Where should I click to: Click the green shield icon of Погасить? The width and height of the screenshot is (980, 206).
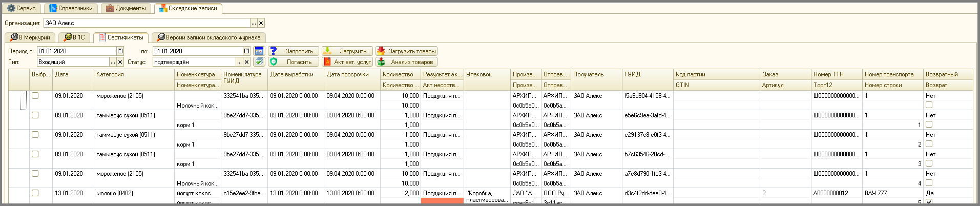274,62
